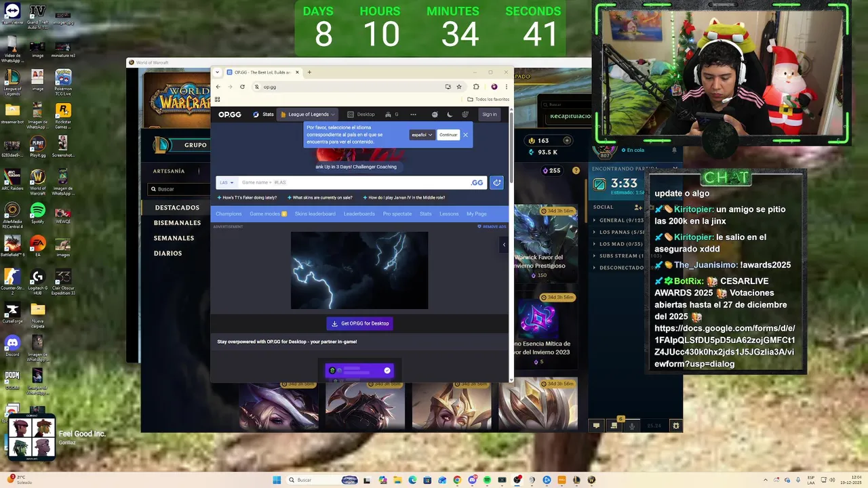Focus the Game name search field
This screenshot has height=488, width=868.
353,182
